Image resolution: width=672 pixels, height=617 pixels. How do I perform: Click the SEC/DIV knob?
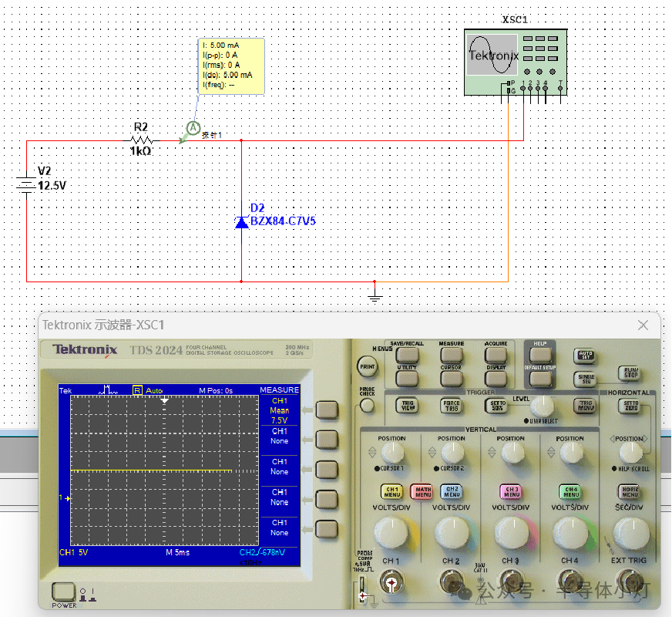[630, 533]
